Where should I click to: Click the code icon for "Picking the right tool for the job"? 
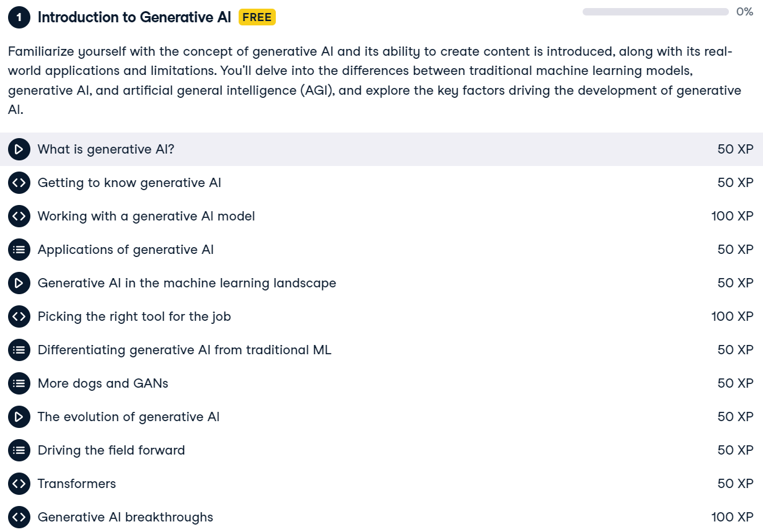point(19,316)
